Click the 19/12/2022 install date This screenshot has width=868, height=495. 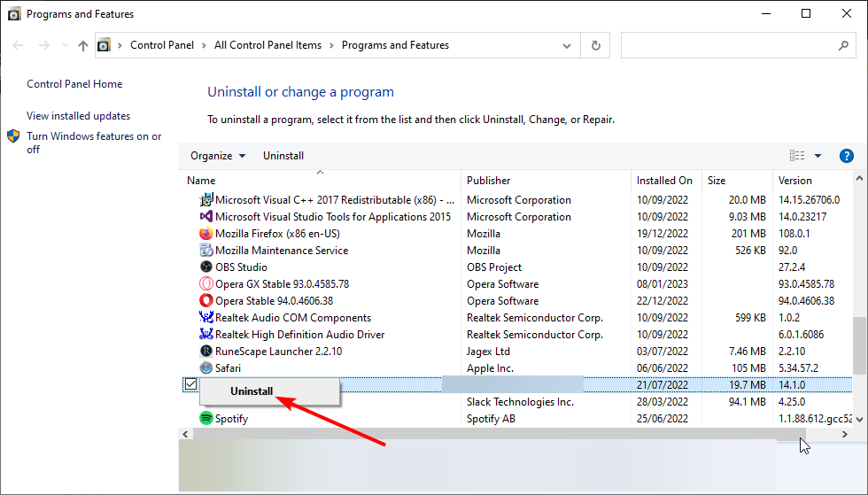(663, 234)
